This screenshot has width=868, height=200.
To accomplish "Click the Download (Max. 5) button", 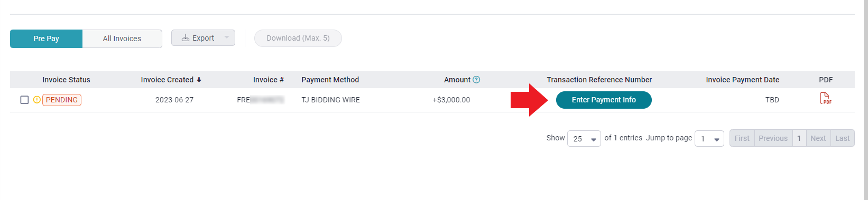I will click(x=298, y=38).
